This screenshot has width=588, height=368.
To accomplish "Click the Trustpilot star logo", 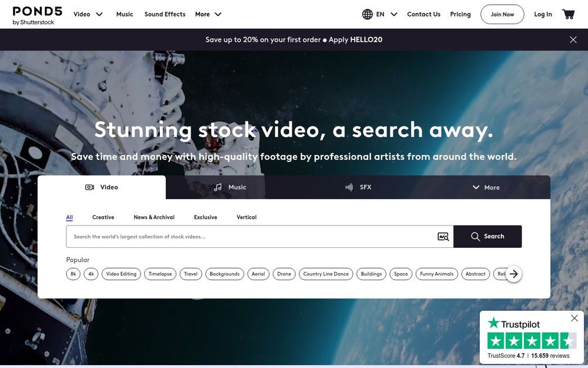I will 493,323.
